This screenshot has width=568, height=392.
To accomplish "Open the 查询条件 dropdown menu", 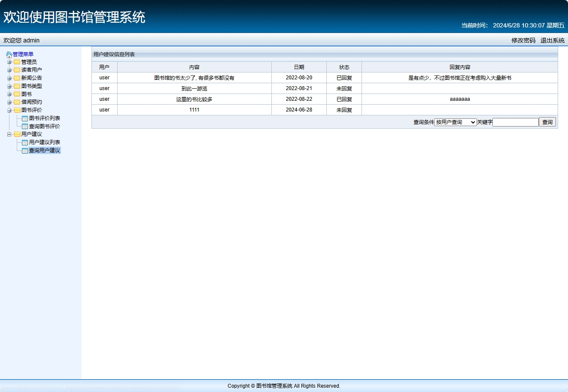I will [455, 122].
